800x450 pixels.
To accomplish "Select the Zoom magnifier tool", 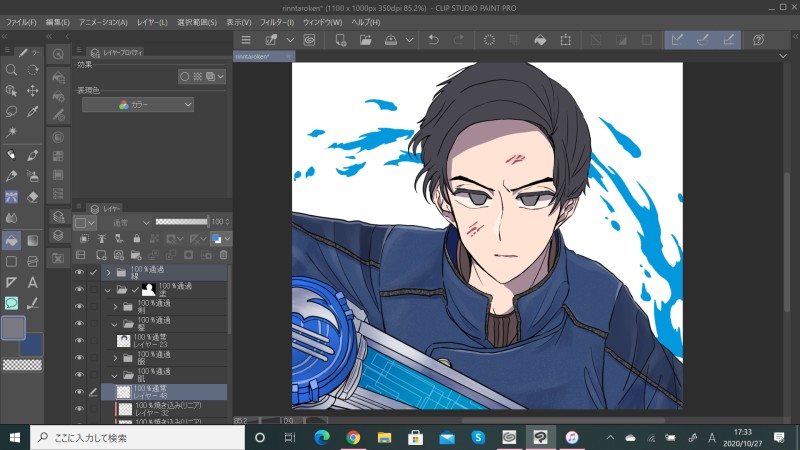I will pos(11,70).
